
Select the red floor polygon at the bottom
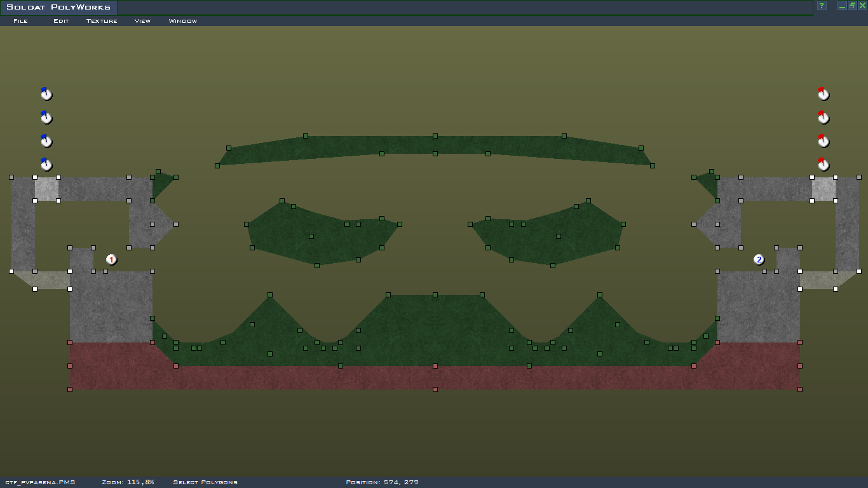[x=435, y=377]
